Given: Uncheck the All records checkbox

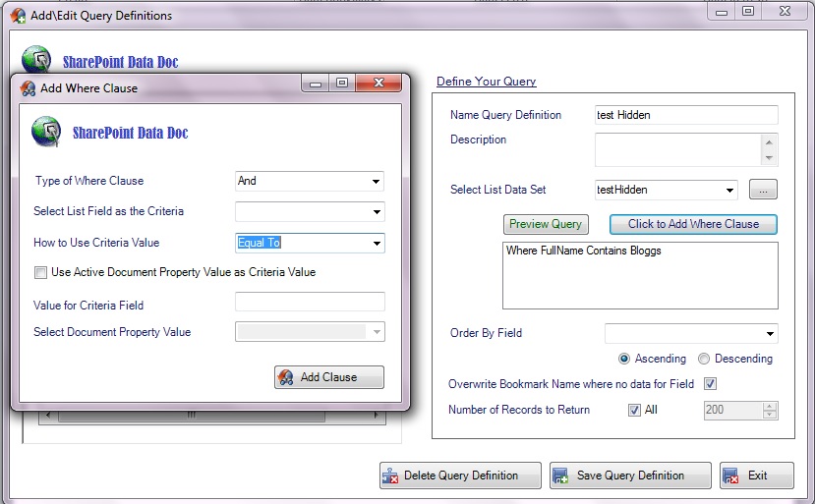Looking at the screenshot, I should click(634, 410).
